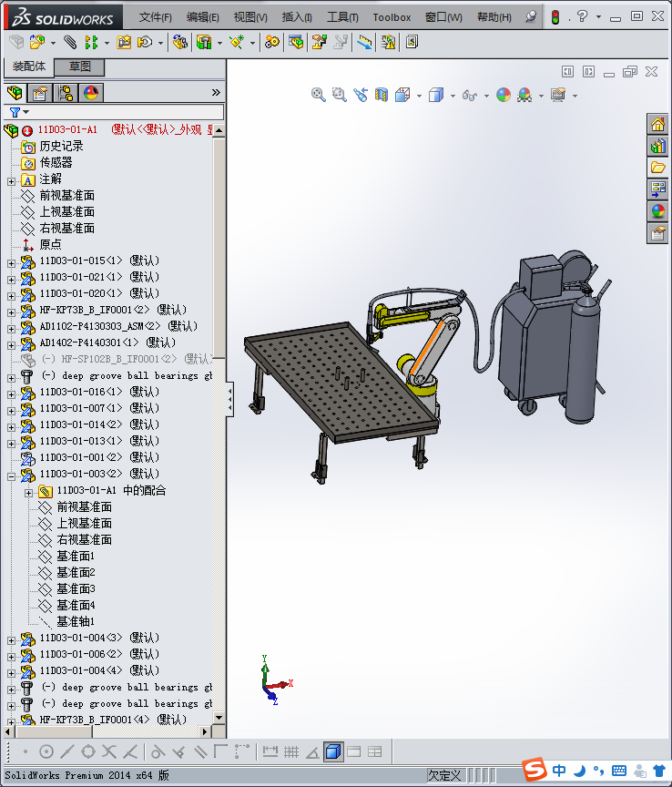672x787 pixels.
Task: Click Linear Component Pattern icon
Action: 91,42
